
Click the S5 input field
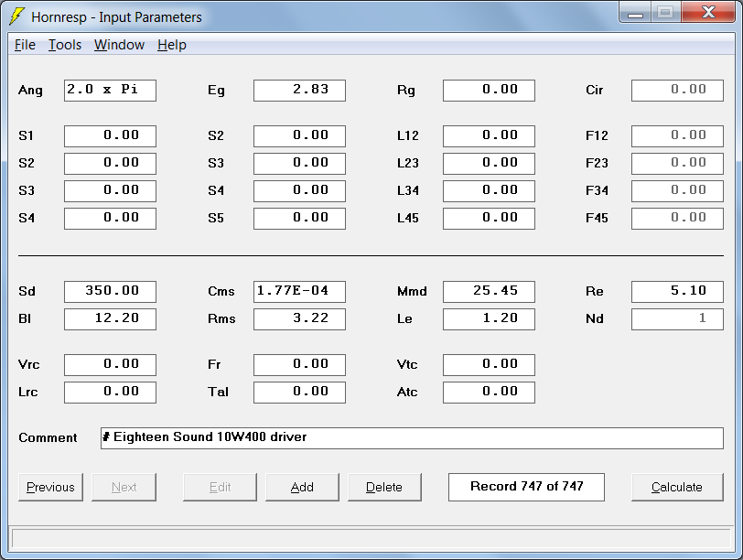coord(299,219)
